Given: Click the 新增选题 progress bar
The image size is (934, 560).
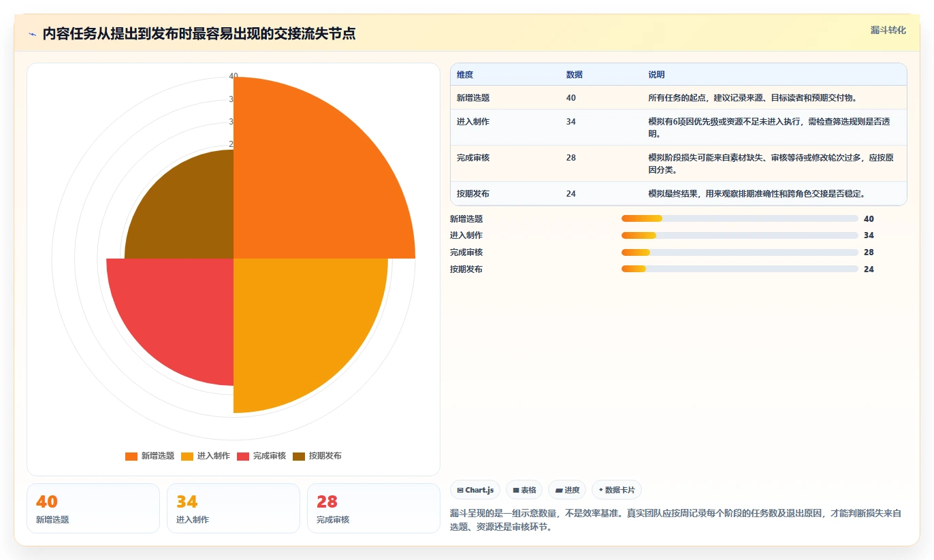Looking at the screenshot, I should [x=739, y=218].
